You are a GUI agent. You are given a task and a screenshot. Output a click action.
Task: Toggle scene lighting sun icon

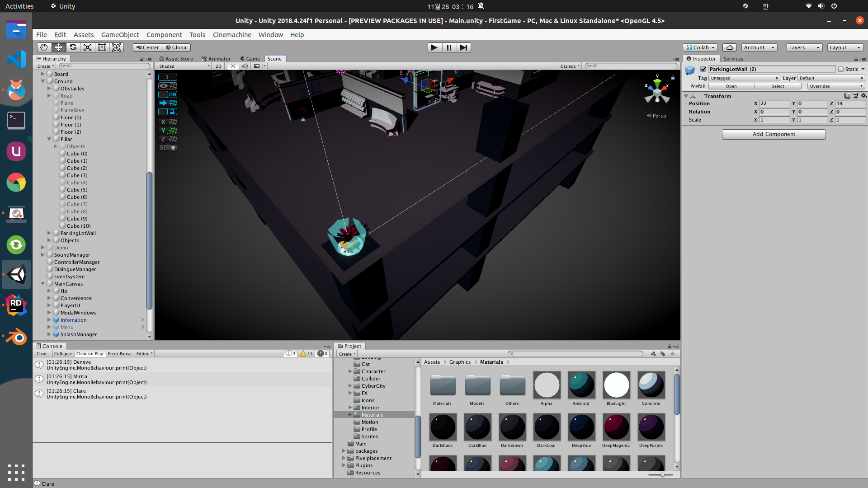coord(233,66)
